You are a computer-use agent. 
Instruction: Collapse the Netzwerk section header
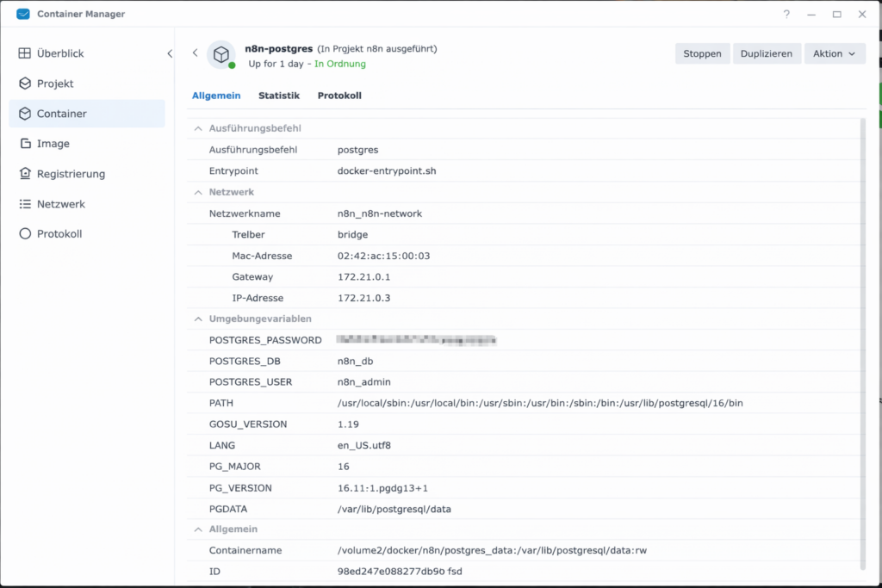(196, 192)
